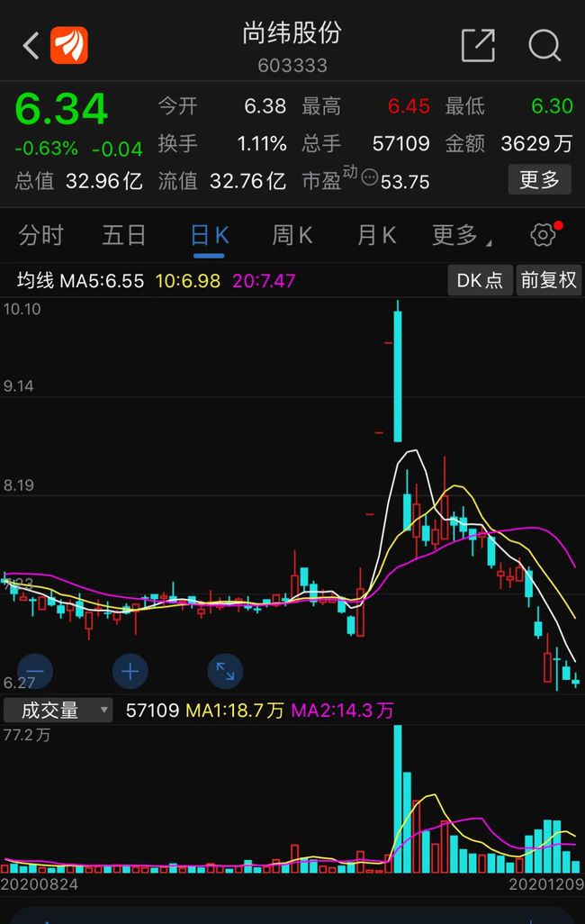Tap the 换手 value 1.11%
Screen dimensions: 585x924
pyautogui.click(x=262, y=143)
